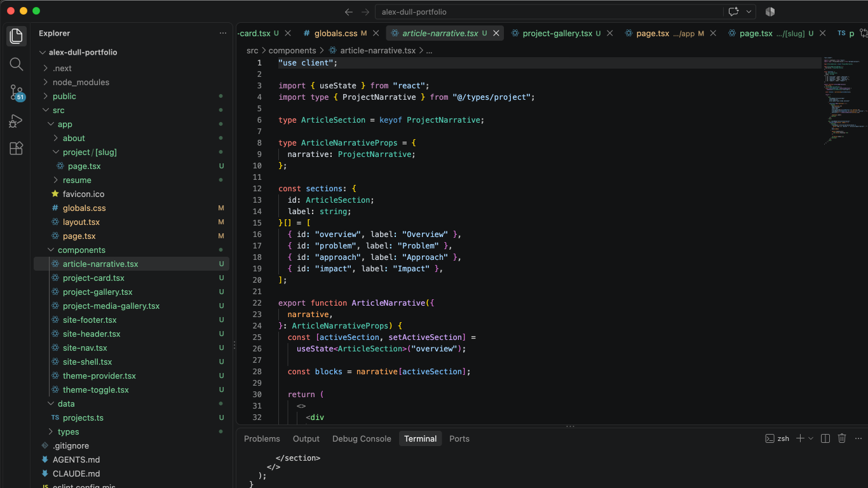
Task: Collapse the alex-dull-portfolio root folder
Action: tap(43, 52)
